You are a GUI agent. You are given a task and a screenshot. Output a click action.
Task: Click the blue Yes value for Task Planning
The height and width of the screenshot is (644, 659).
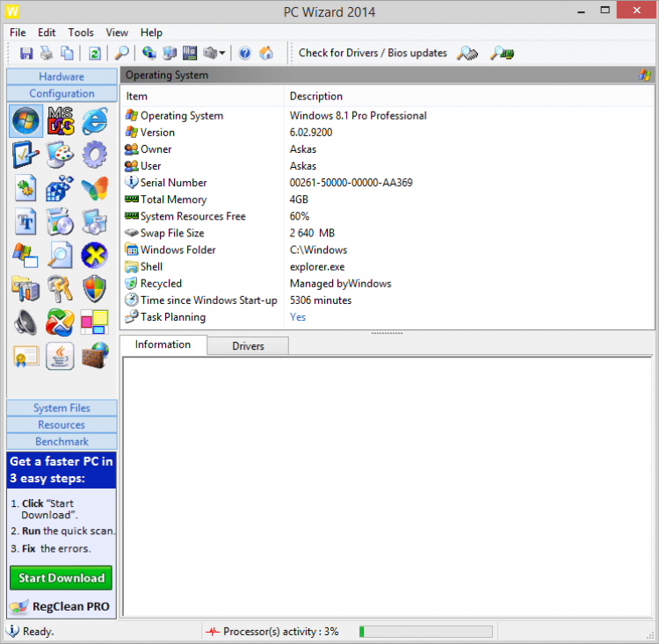click(x=298, y=317)
